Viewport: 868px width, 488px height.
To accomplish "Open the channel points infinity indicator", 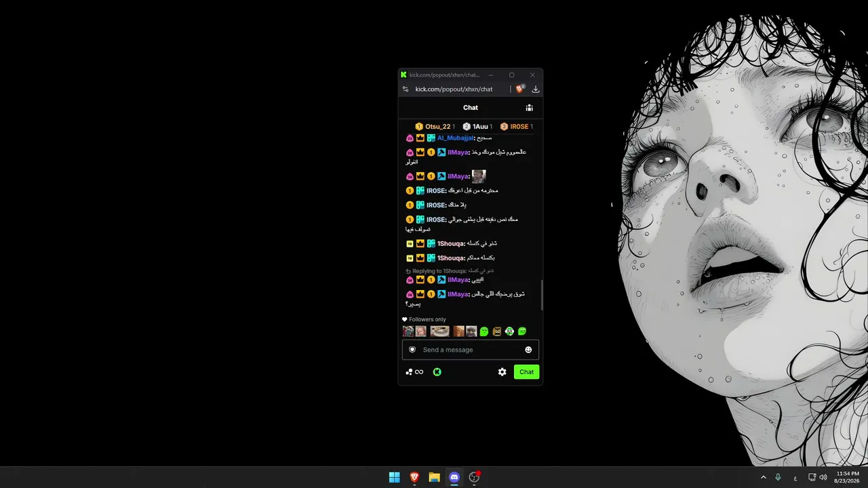I will pyautogui.click(x=414, y=372).
